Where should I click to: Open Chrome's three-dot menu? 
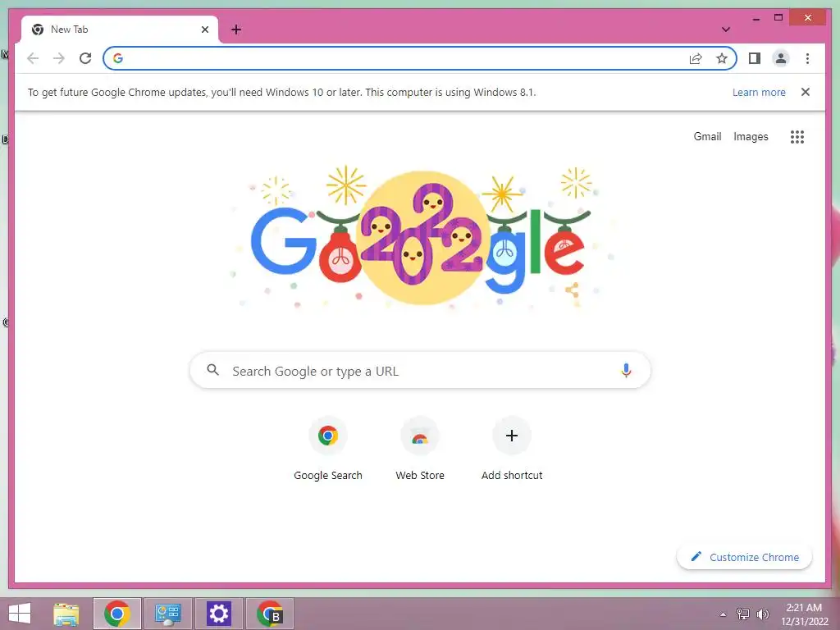pos(807,58)
